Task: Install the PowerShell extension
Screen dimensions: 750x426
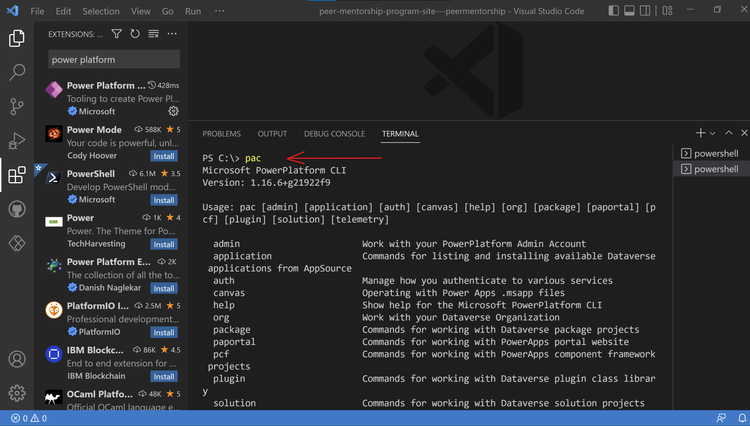Action: point(164,200)
